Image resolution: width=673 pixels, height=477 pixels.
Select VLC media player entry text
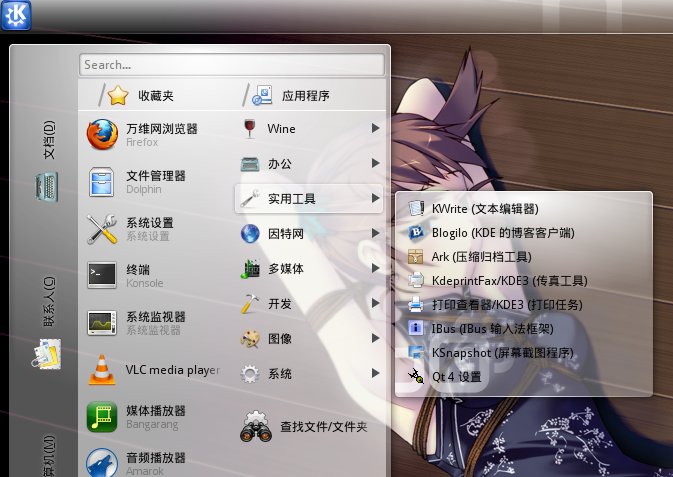pos(173,370)
